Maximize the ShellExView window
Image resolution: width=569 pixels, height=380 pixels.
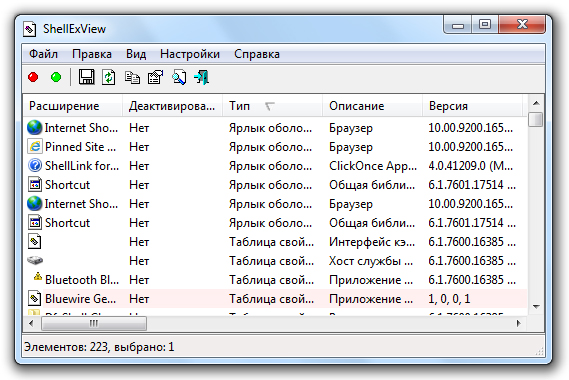[x=485, y=25]
